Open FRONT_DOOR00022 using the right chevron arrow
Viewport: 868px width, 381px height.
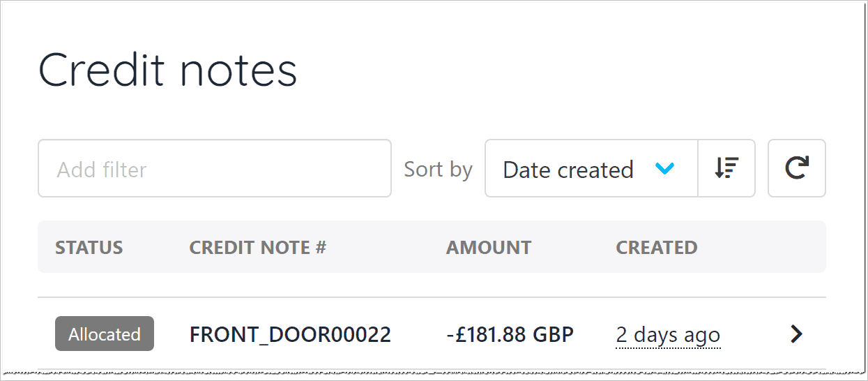(x=796, y=335)
